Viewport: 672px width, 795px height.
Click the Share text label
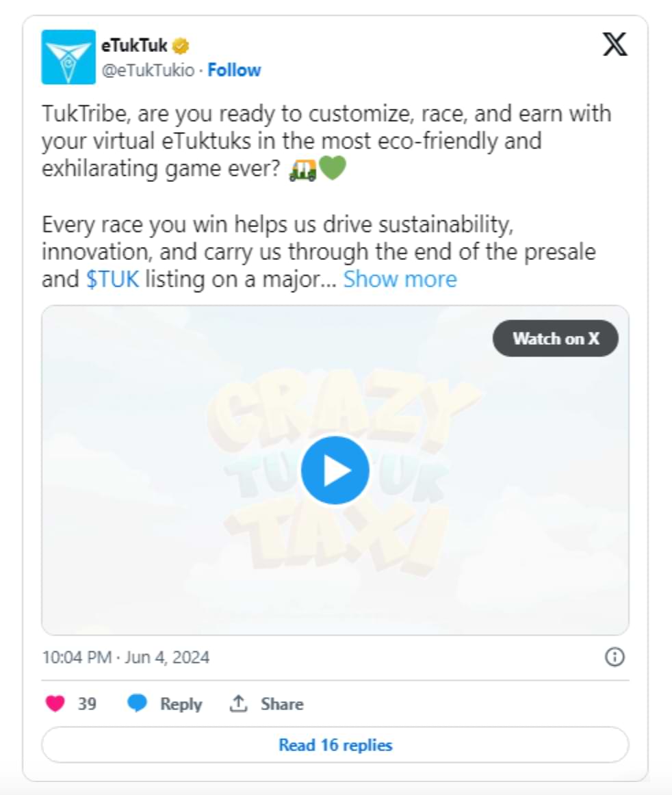[281, 704]
